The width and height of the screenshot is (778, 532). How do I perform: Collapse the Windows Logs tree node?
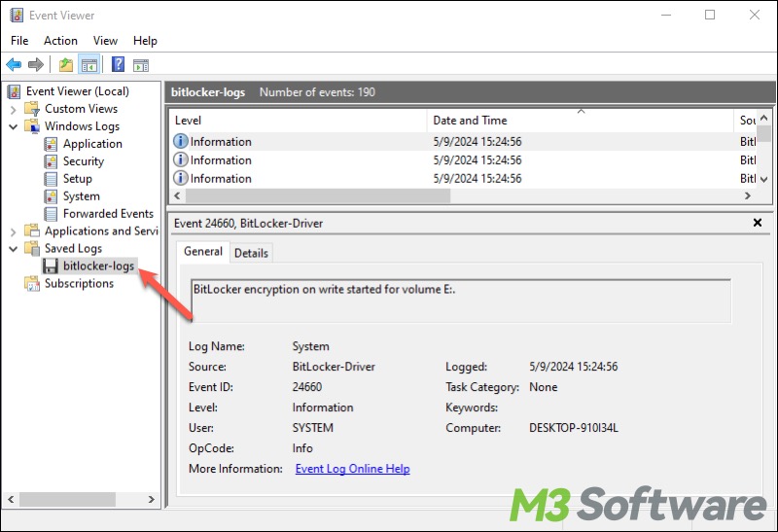pyautogui.click(x=14, y=126)
